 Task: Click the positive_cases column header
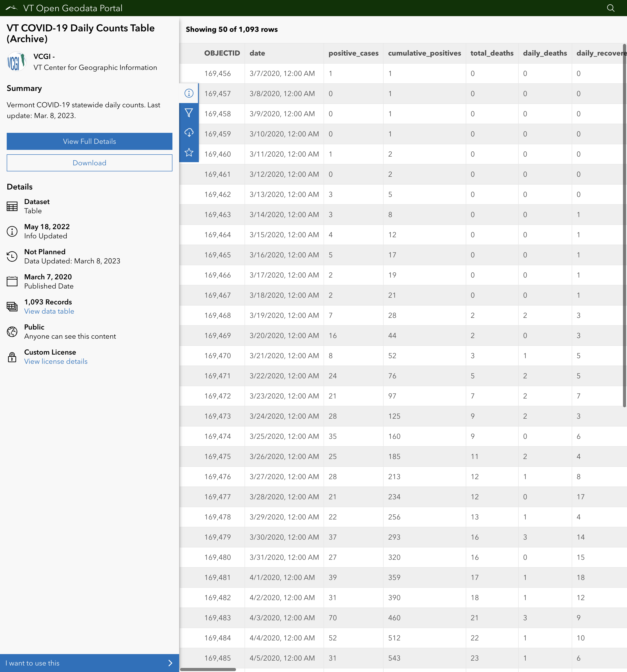pyautogui.click(x=353, y=53)
